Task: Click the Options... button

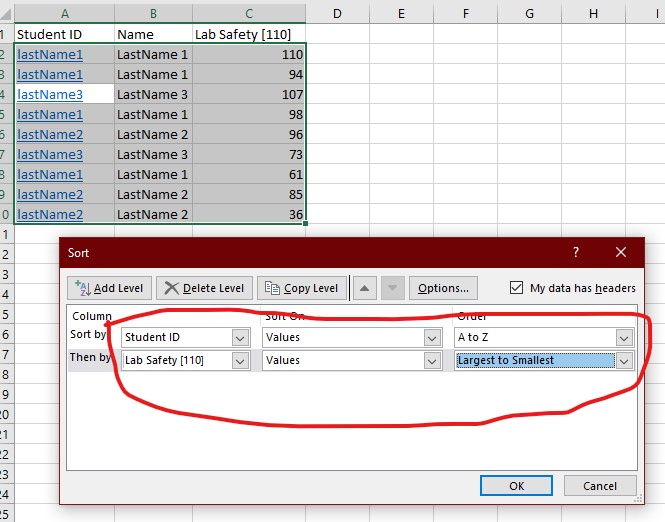Action: pos(443,288)
